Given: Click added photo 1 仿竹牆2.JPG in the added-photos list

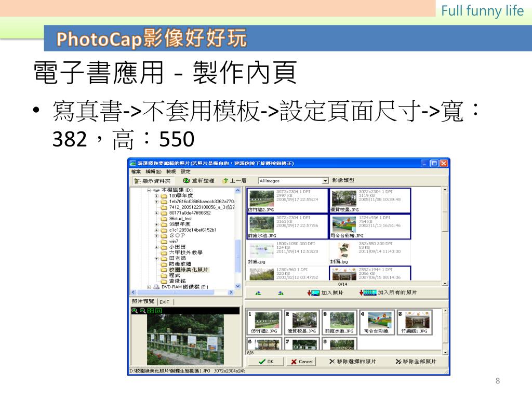Looking at the screenshot, I should 264,323.
